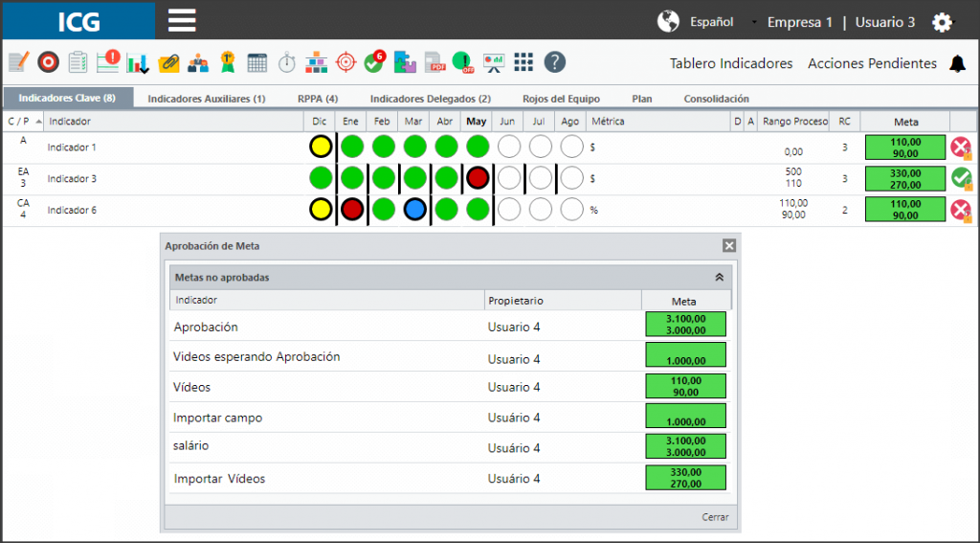Viewport: 980px width, 543px height.
Task: Open the Rojos del Equipo tab
Action: pyautogui.click(x=561, y=99)
